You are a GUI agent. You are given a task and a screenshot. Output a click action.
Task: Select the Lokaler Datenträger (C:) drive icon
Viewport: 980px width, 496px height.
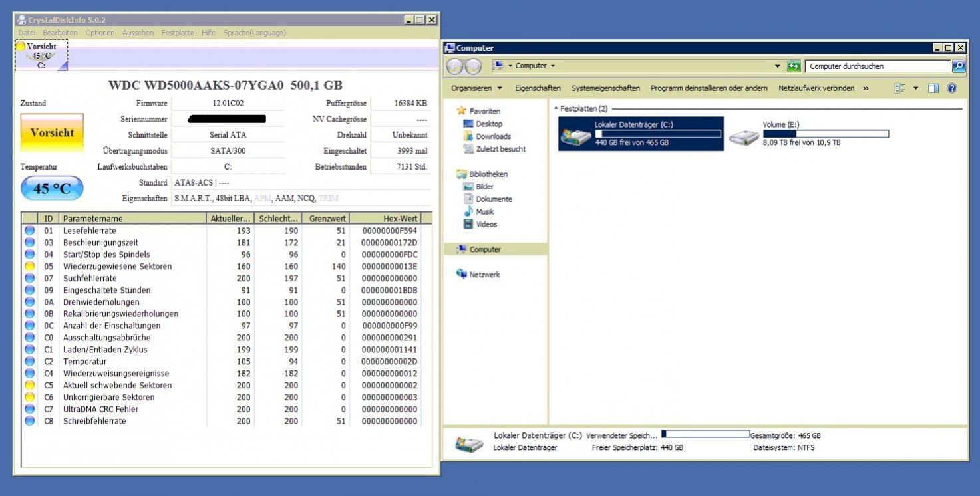pyautogui.click(x=575, y=136)
